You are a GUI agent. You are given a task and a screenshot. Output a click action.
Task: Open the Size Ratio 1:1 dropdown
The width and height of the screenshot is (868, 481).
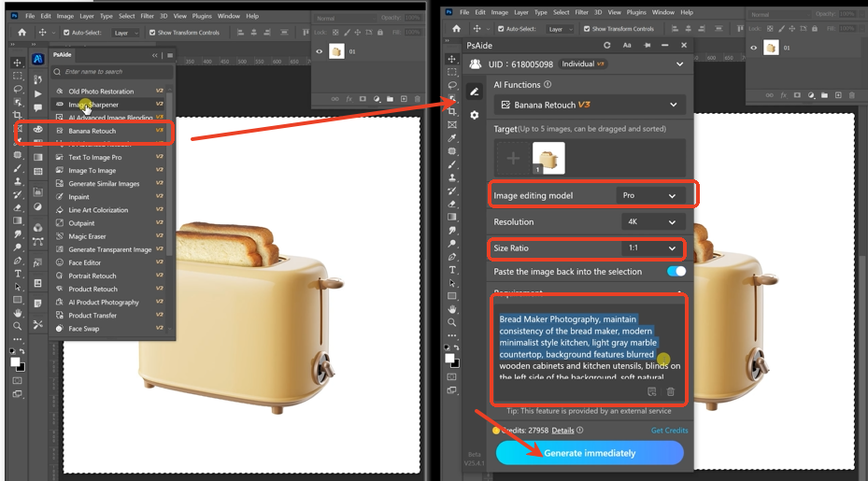click(x=653, y=248)
